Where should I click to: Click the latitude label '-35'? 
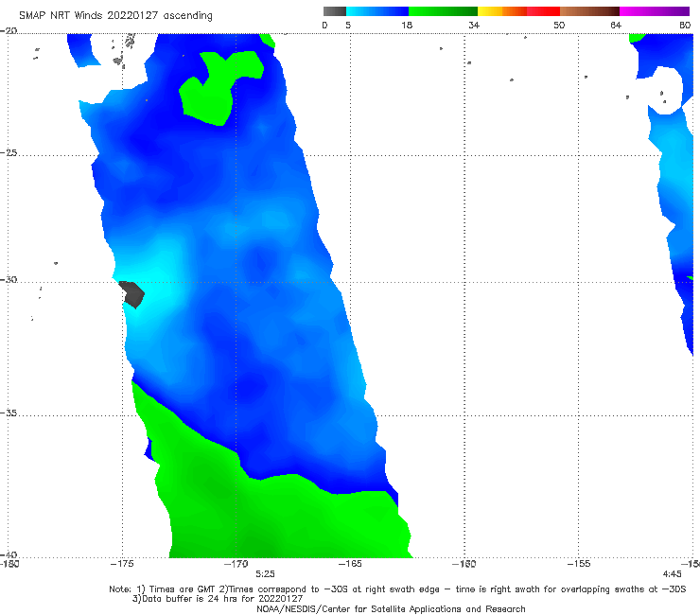click(x=9, y=413)
